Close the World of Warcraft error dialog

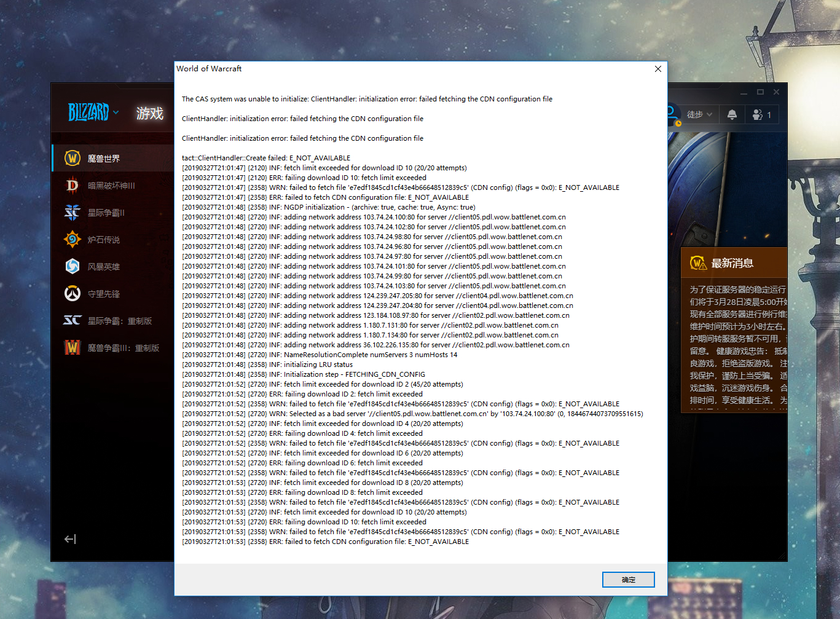(x=657, y=69)
